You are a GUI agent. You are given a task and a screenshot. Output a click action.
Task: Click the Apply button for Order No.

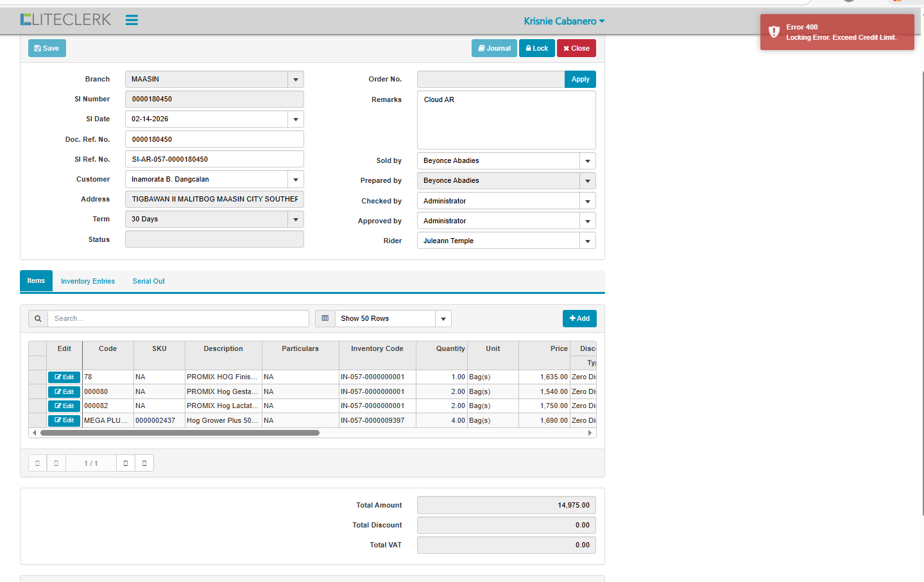point(580,80)
